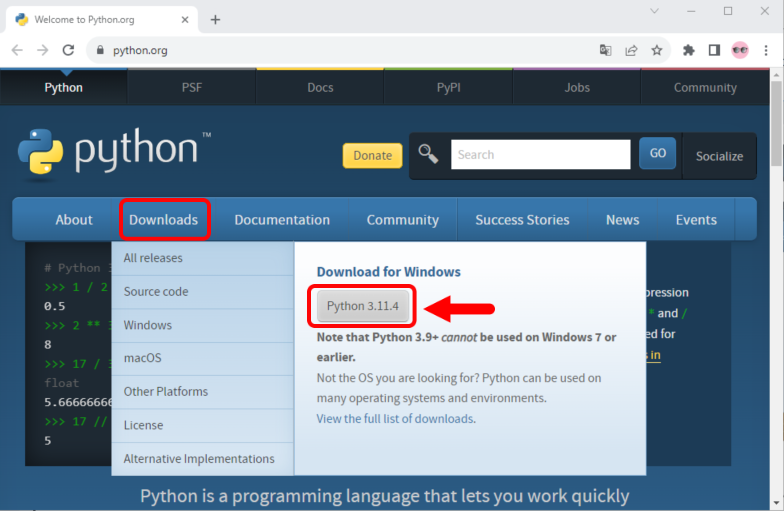Open a new browser tab
This screenshot has width=784, height=511.
[215, 19]
